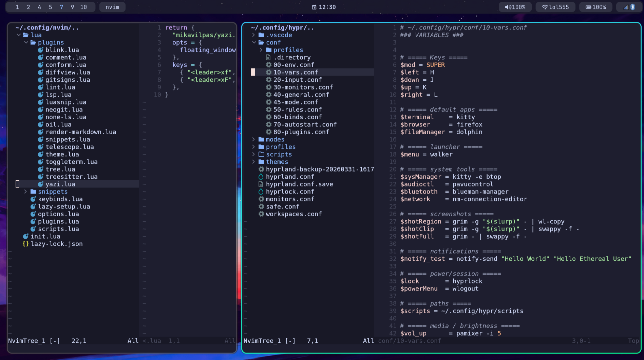Viewport: 644px width, 360px height.
Task: Click the gear icon beside 00-env.conf
Action: tap(269, 65)
